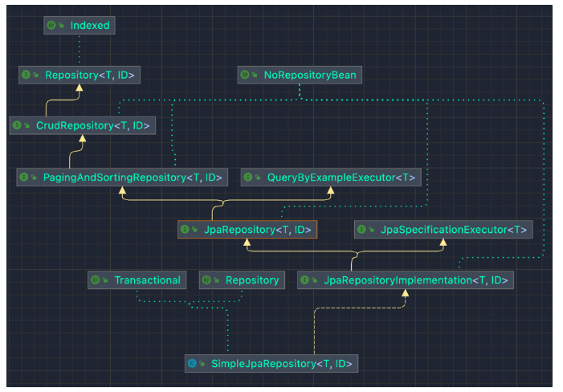Select the CrudRepository<T, ID> node

tap(83, 125)
